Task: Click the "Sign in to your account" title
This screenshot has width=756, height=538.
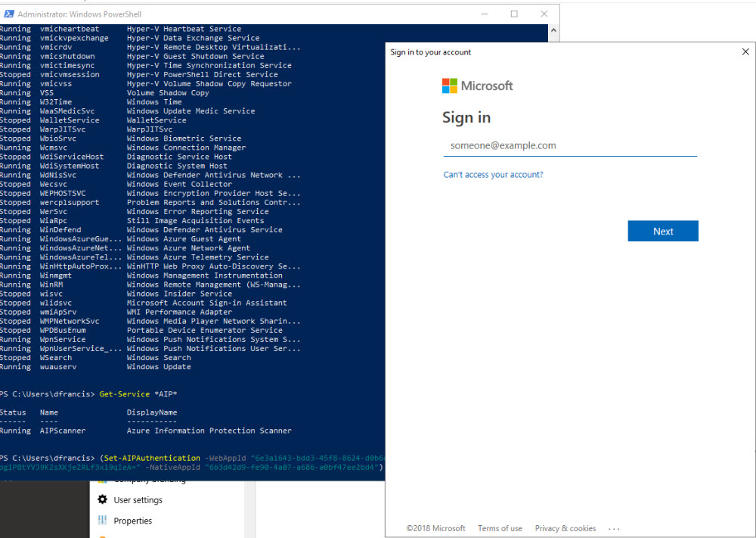Action: click(x=431, y=52)
